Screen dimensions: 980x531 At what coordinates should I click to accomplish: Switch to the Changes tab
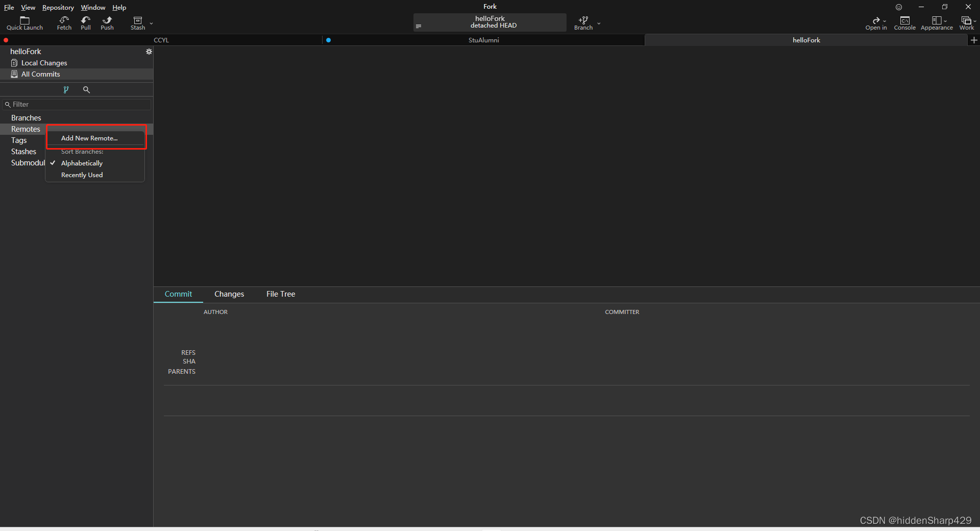229,294
